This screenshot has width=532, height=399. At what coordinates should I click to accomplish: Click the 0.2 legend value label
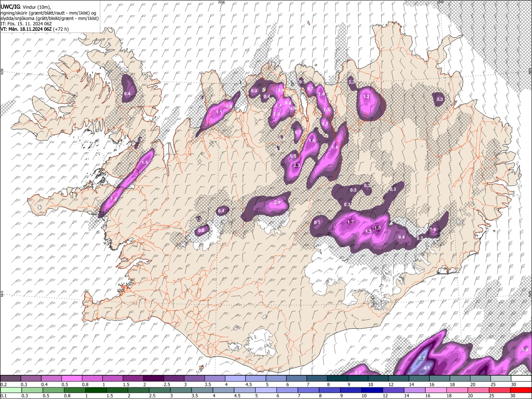pyautogui.click(x=3, y=384)
